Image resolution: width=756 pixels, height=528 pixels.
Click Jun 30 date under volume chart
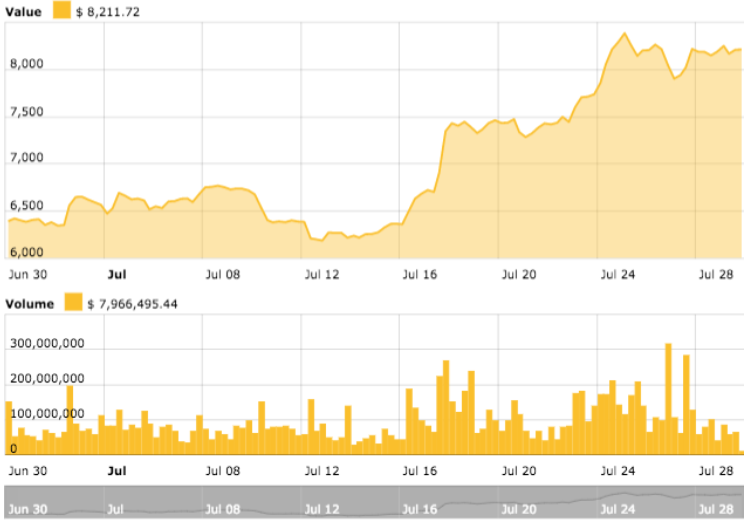[x=28, y=471]
